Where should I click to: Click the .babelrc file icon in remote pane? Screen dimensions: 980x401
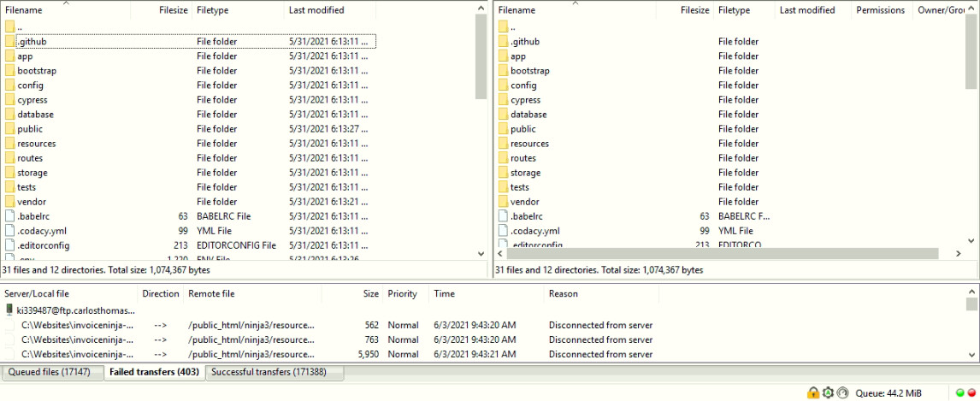point(503,216)
